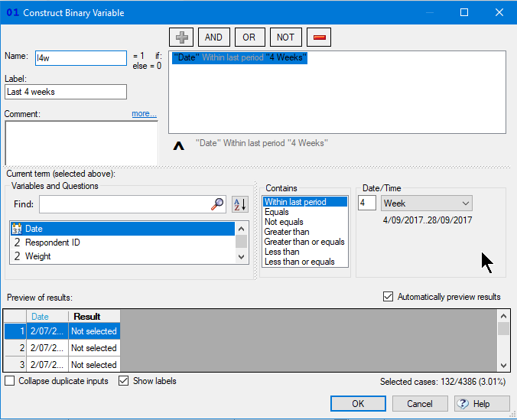Choose Within last period condition

(305, 202)
